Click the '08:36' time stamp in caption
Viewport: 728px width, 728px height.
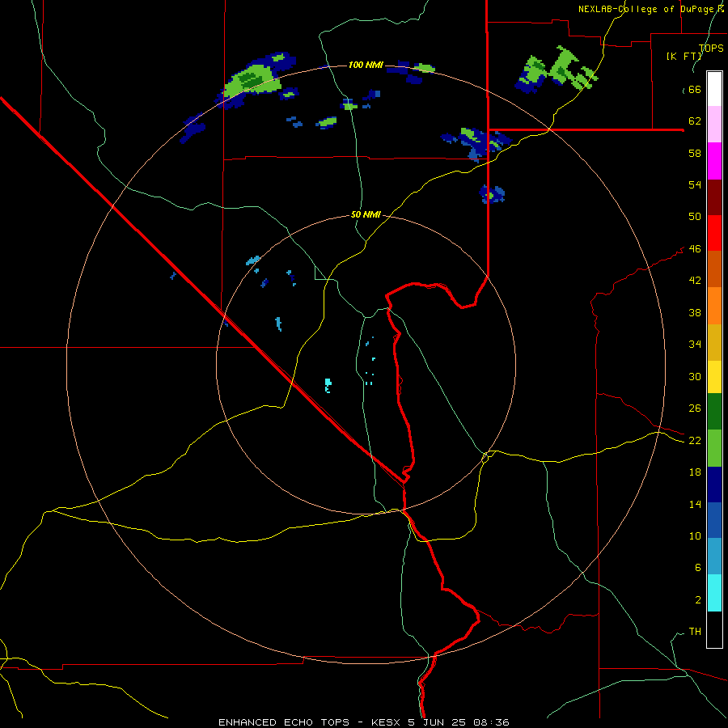click(x=491, y=722)
